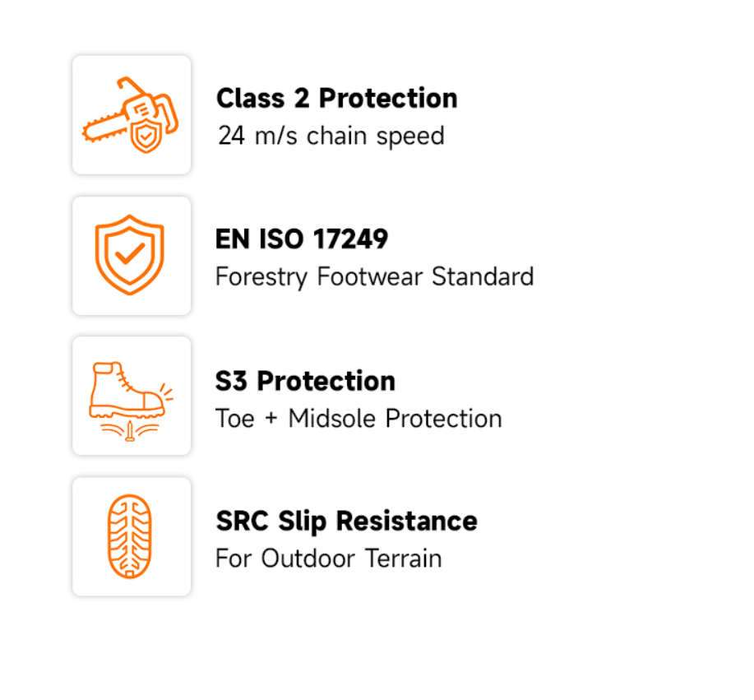Image resolution: width=754 pixels, height=700 pixels.
Task: Click the small shield badge on chainsaw
Action: pyautogui.click(x=146, y=137)
